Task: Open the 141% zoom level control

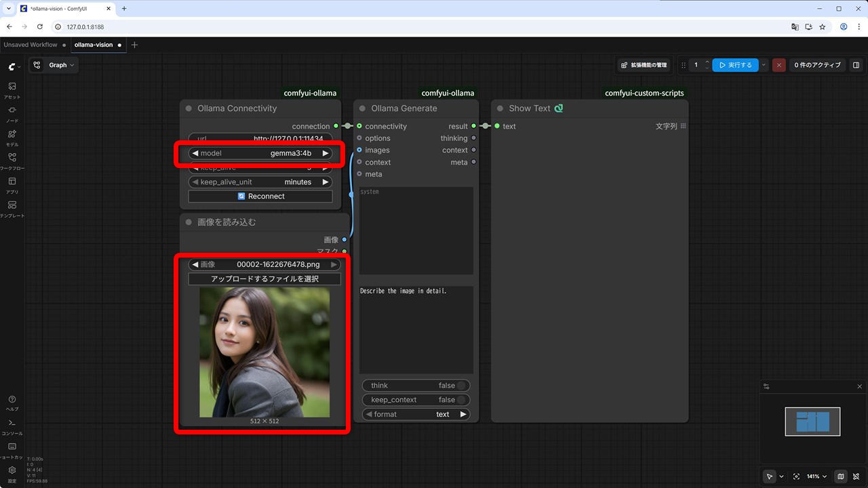Action: (x=816, y=476)
